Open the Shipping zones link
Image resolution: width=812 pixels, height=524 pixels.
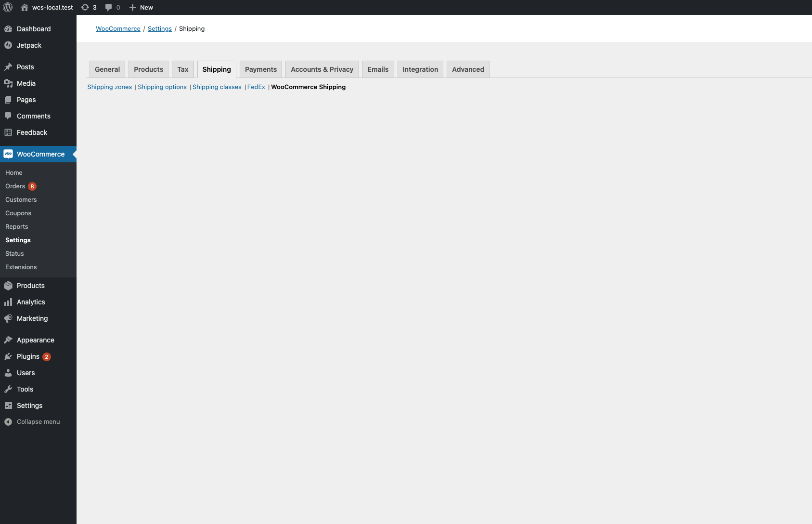(109, 87)
